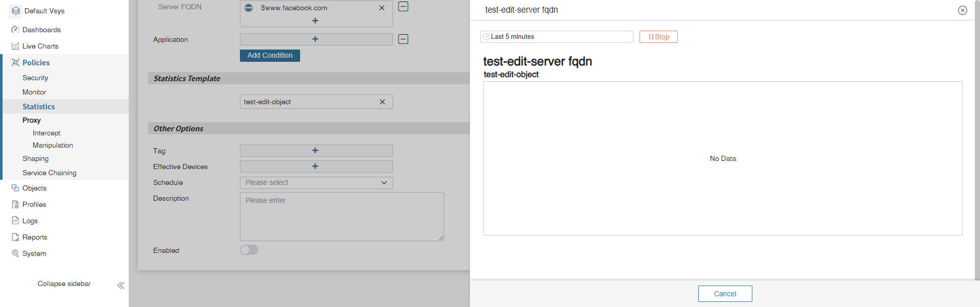Clear the test-edit-object statistics template
This screenshot has height=307, width=980.
click(382, 102)
